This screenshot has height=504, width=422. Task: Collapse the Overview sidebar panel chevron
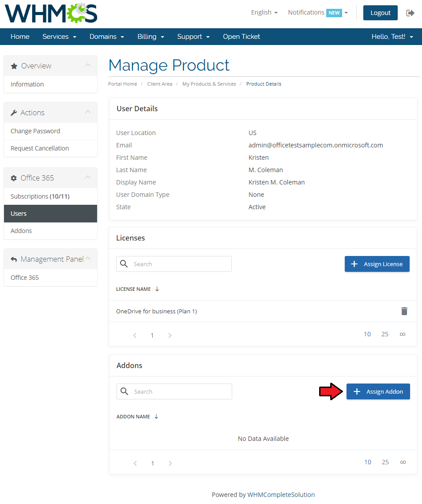pyautogui.click(x=88, y=65)
